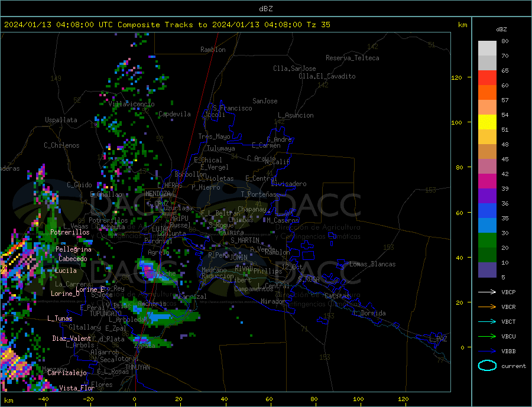Click the cyan VBCT arrow in the legend
The width and height of the screenshot is (532, 407).
pyautogui.click(x=487, y=321)
